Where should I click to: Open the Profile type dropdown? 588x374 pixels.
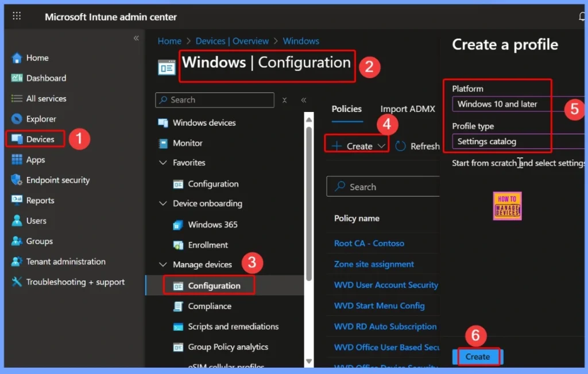[518, 141]
